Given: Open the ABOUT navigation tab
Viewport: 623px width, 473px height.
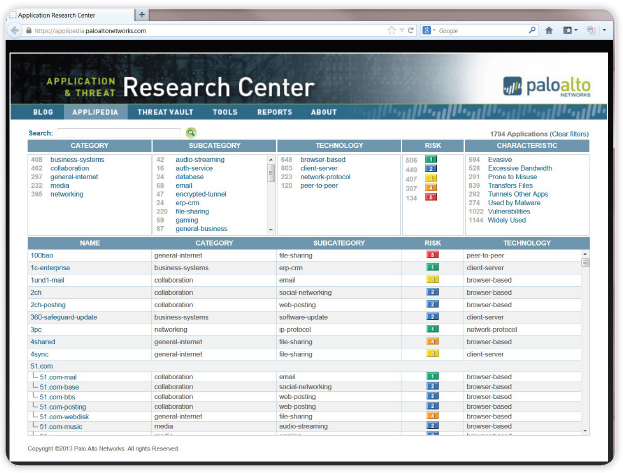Looking at the screenshot, I should [324, 112].
